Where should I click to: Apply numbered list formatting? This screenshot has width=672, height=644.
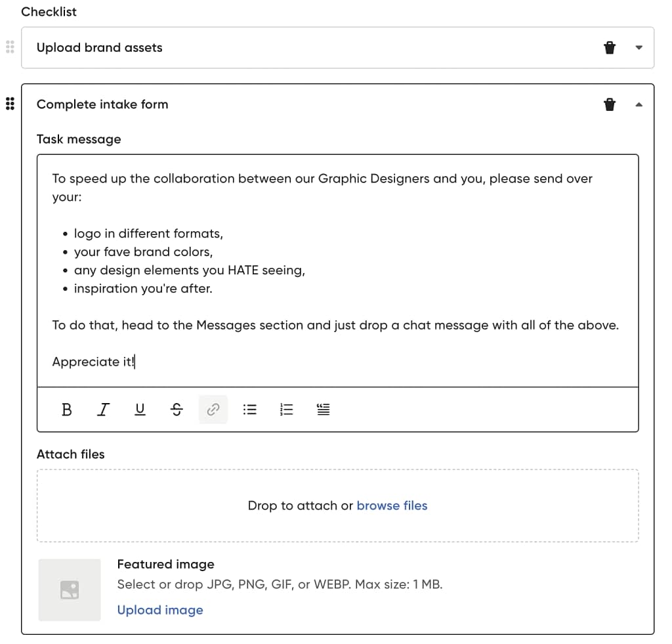point(286,410)
